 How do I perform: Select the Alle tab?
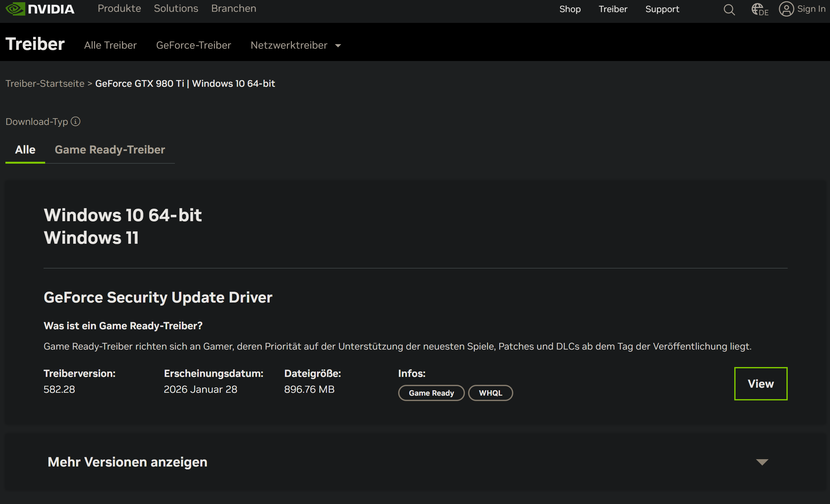click(x=25, y=149)
